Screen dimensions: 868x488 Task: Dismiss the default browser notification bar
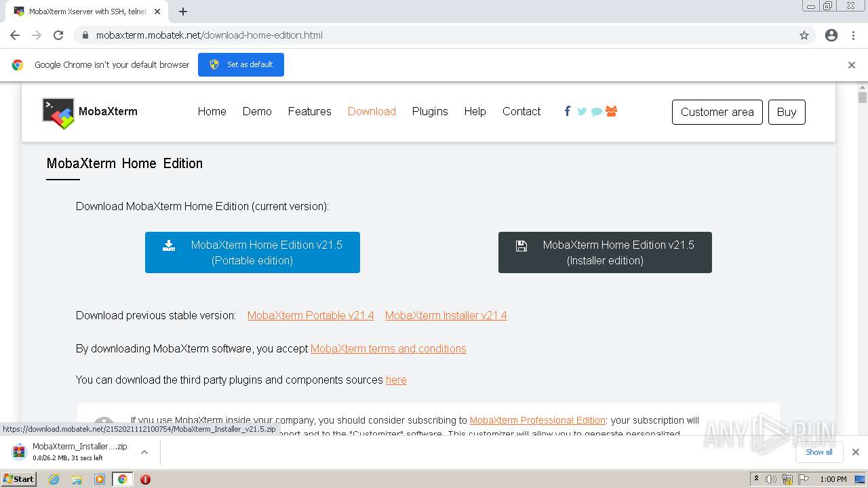click(852, 65)
